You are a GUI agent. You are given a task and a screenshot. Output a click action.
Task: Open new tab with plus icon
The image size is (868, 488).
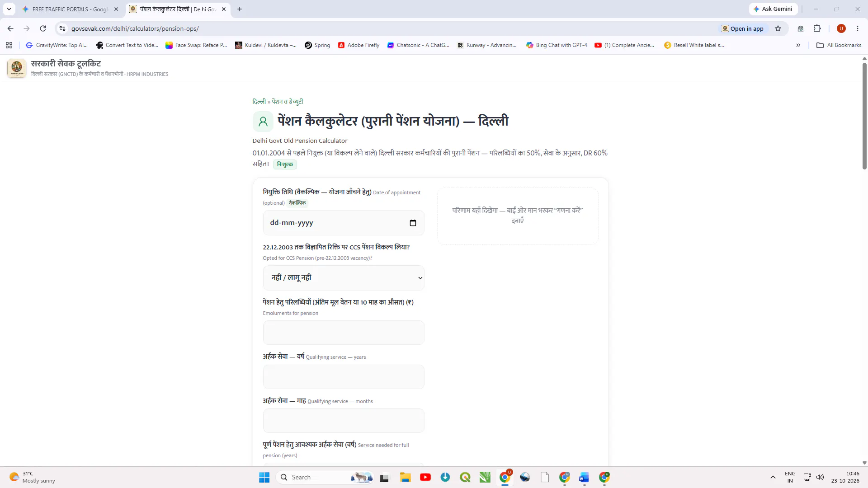240,9
